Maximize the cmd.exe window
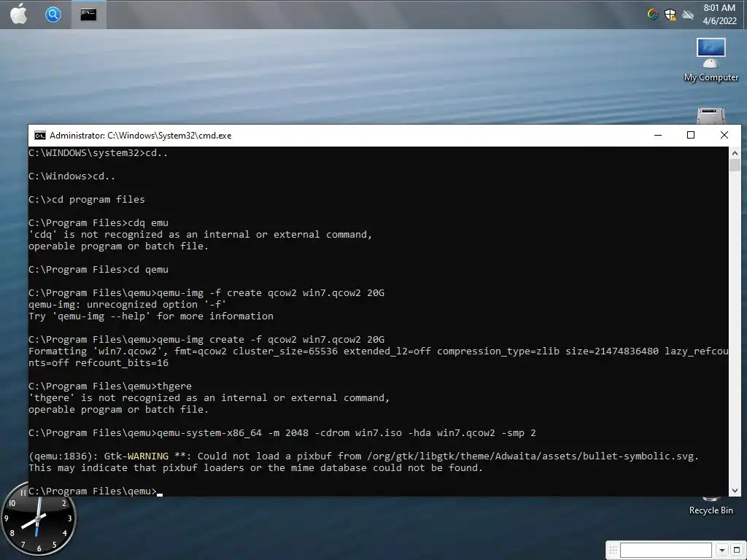 tap(691, 135)
